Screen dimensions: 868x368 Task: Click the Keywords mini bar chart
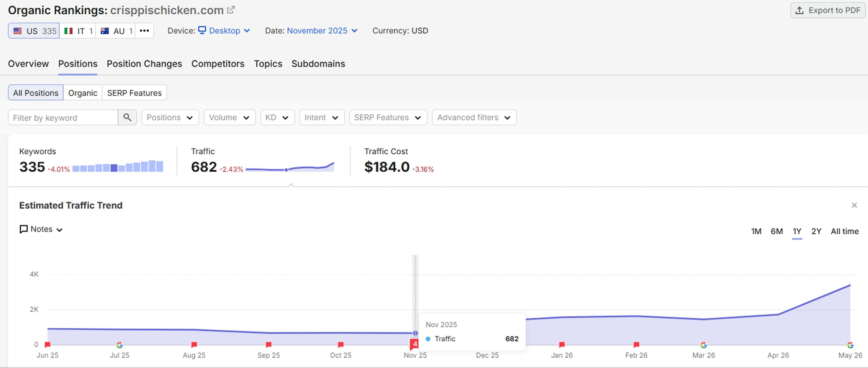pyautogui.click(x=118, y=166)
